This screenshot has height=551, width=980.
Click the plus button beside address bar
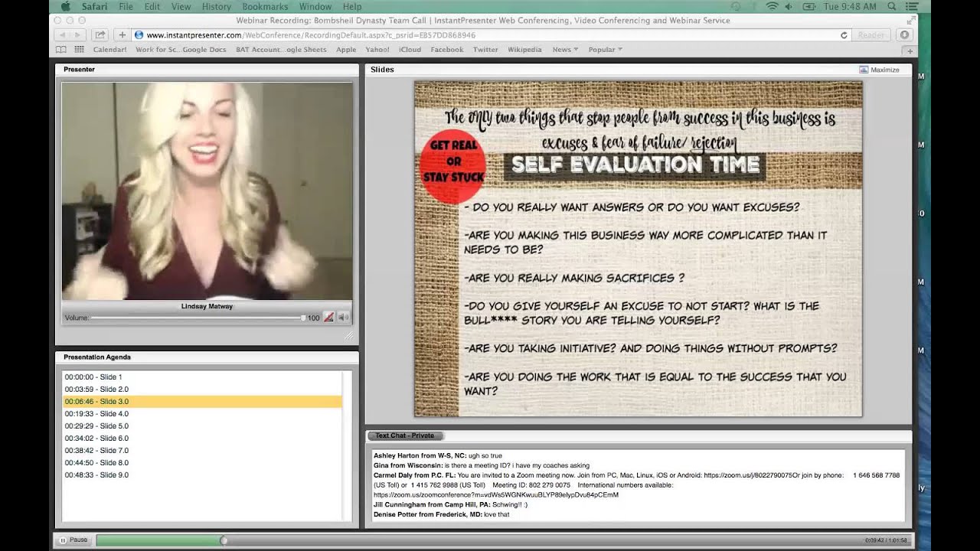[x=122, y=35]
